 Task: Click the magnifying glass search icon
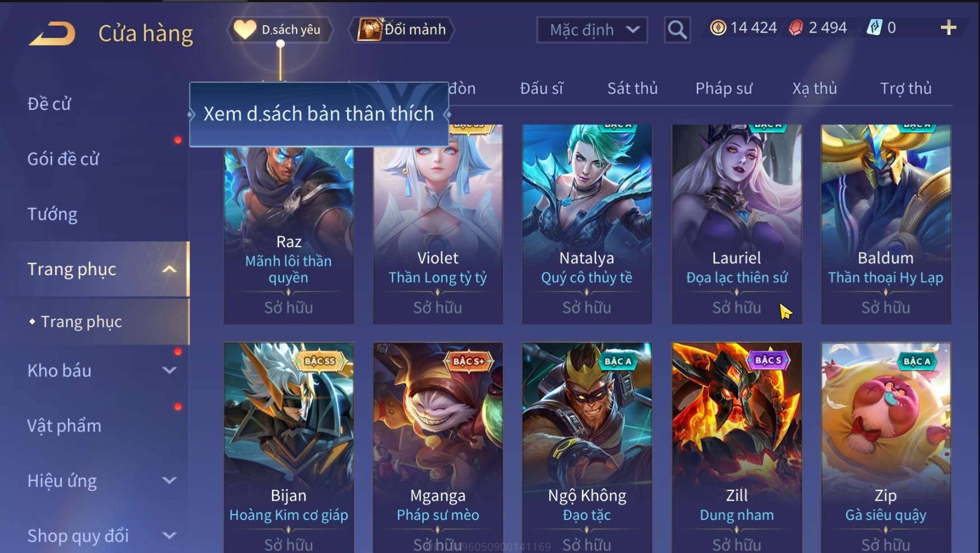(677, 30)
